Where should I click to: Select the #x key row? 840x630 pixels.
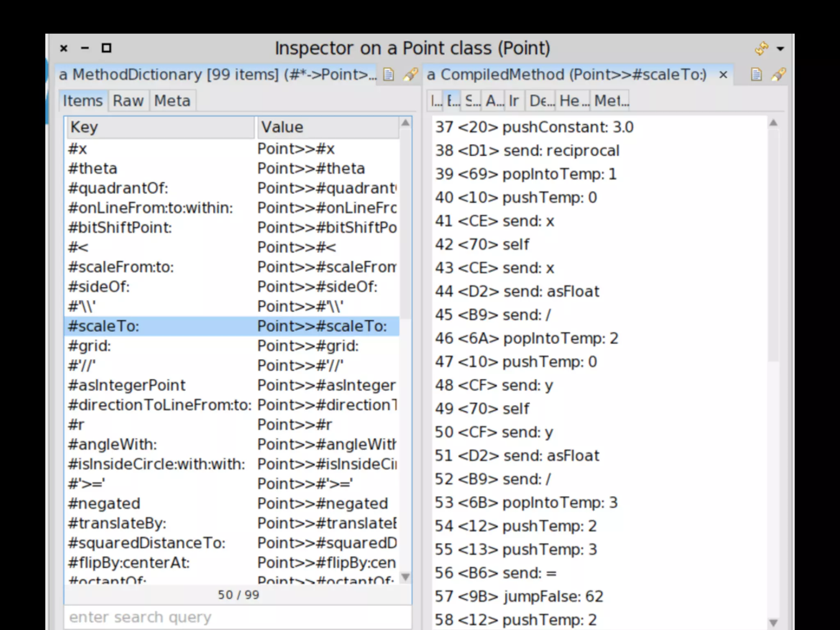[232, 149]
